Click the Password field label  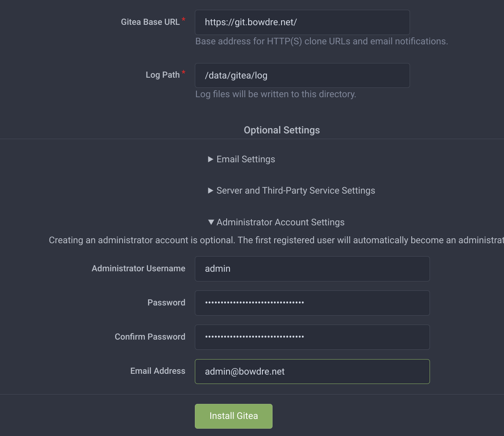click(x=166, y=303)
